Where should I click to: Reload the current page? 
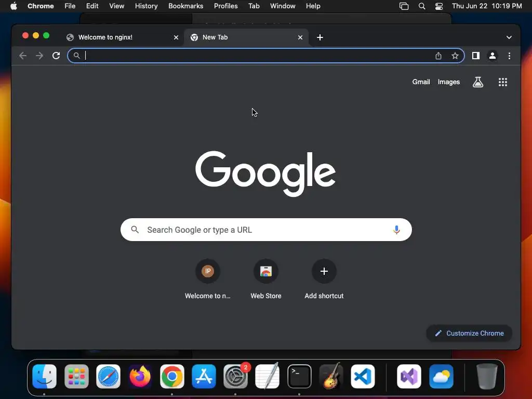pos(56,56)
